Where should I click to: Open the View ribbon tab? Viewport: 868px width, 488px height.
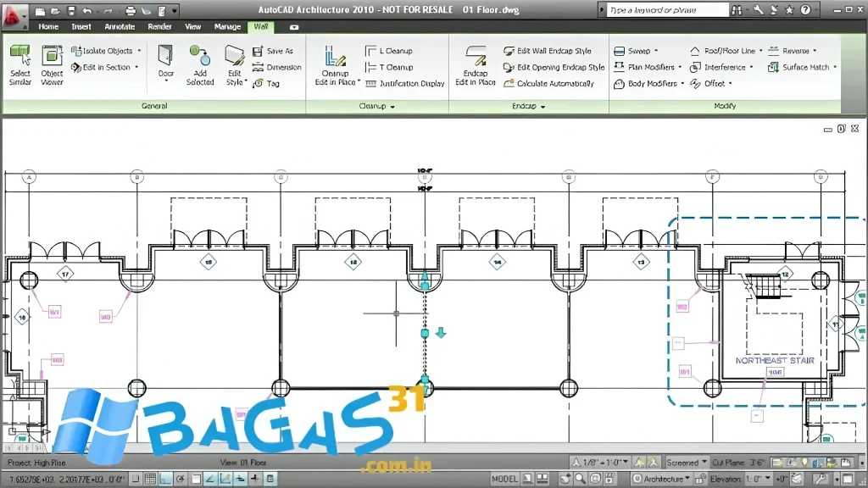tap(192, 26)
